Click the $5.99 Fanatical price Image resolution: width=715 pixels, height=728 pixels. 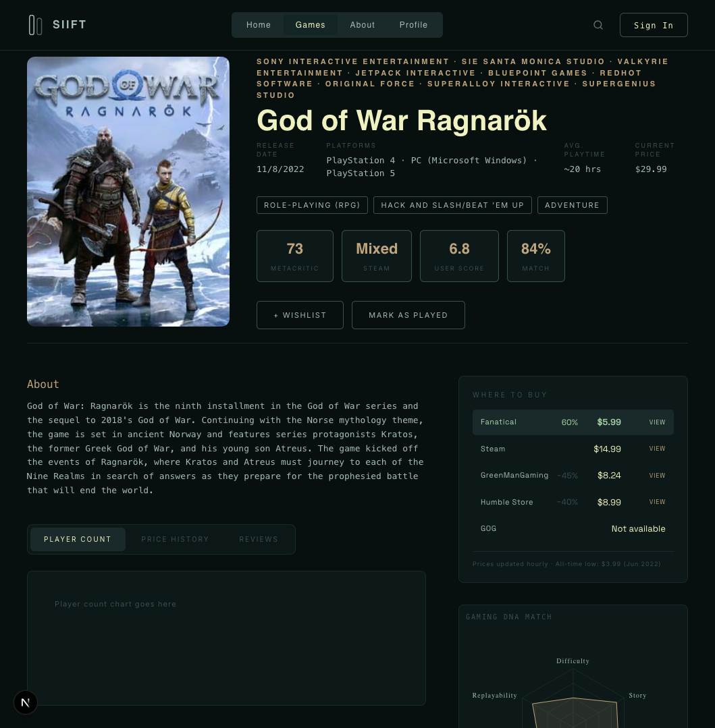(x=609, y=422)
